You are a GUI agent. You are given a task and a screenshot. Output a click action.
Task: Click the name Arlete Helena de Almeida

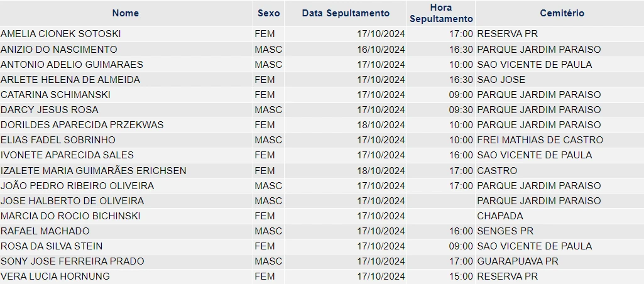pyautogui.click(x=70, y=80)
